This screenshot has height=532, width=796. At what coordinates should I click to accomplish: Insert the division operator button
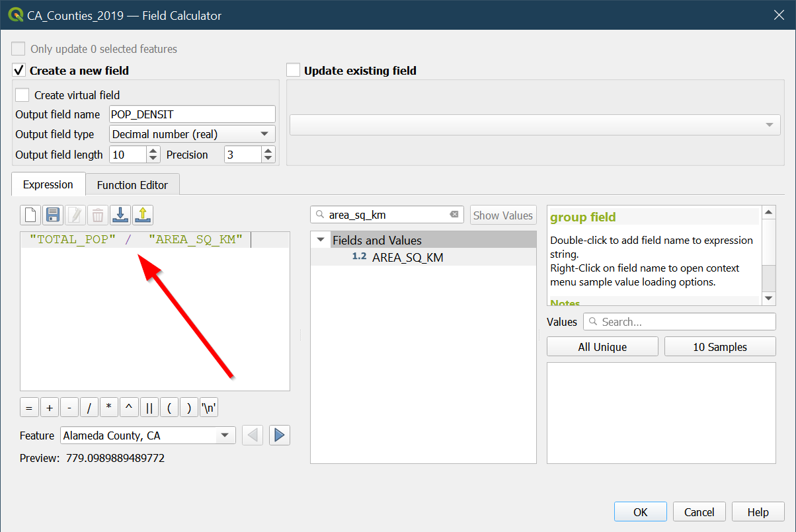click(89, 408)
